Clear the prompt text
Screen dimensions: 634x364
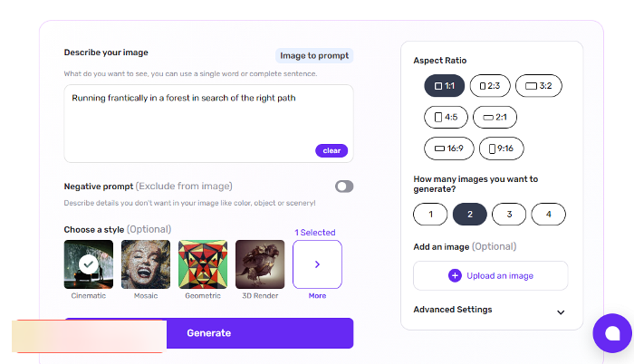(331, 150)
